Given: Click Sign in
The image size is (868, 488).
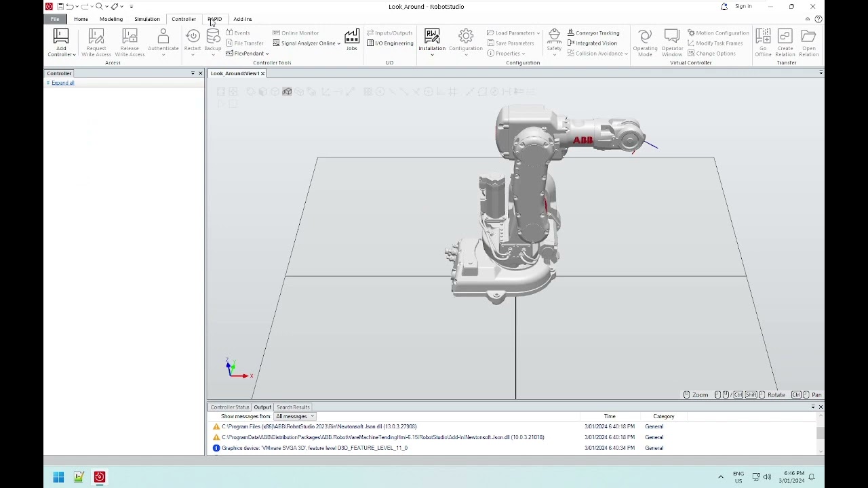Looking at the screenshot, I should [x=743, y=7].
